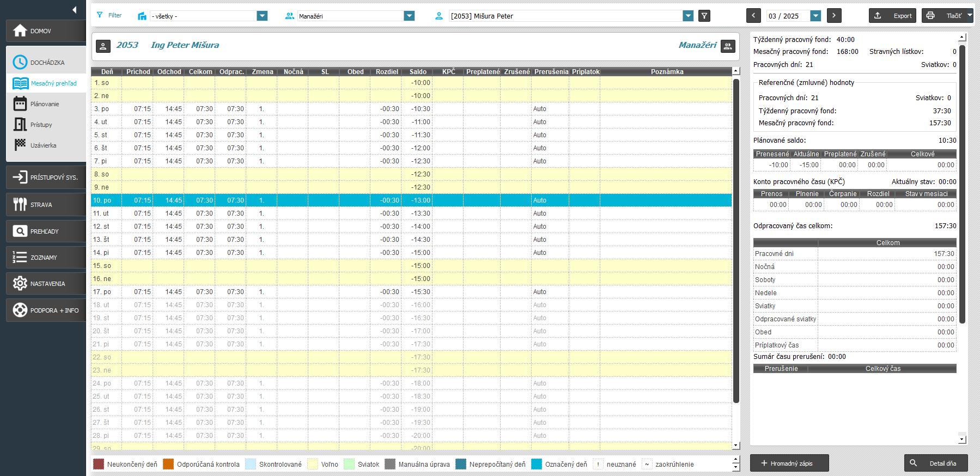Go to next month with right arrow
This screenshot has width=980, height=476.
[x=833, y=16]
